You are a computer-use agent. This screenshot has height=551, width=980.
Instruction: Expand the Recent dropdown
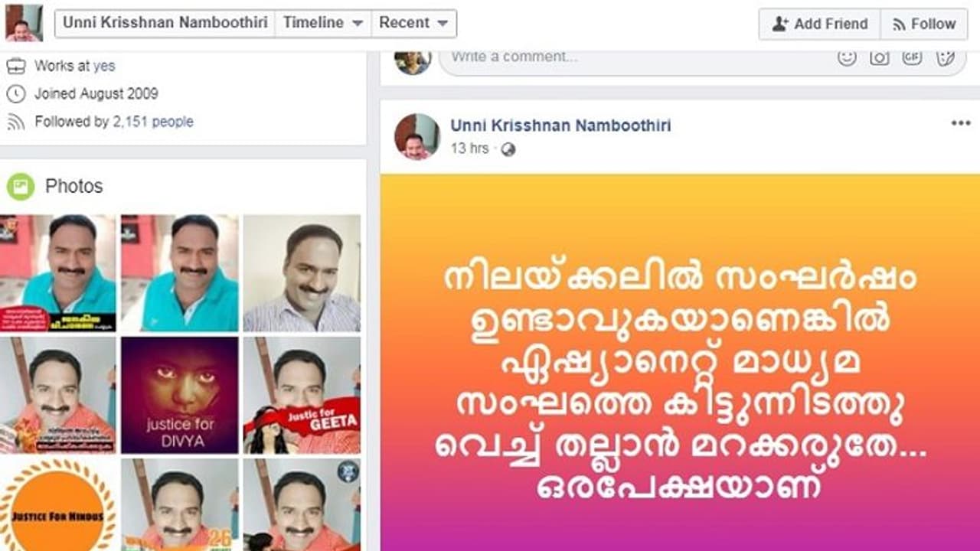click(x=413, y=23)
